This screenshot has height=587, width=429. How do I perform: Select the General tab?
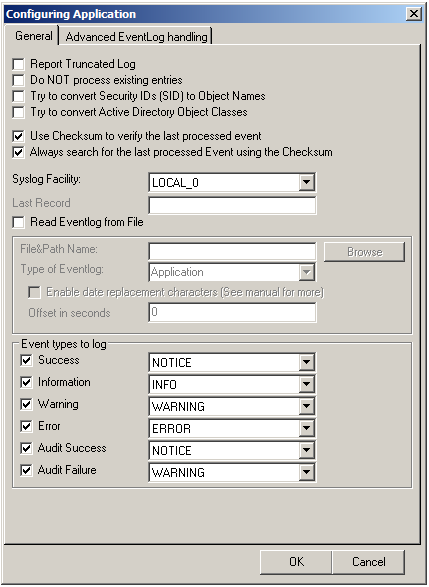[33, 36]
